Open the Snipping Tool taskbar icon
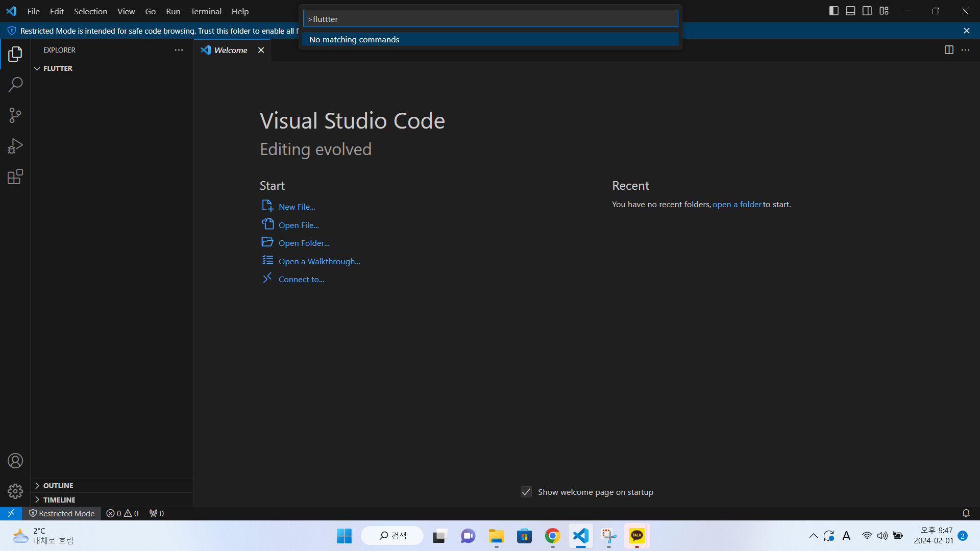The height and width of the screenshot is (551, 980). click(x=608, y=536)
